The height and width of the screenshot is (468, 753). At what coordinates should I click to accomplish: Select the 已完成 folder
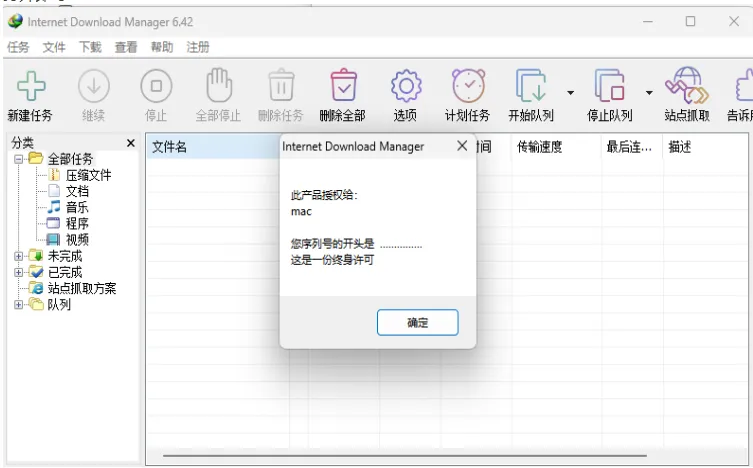point(65,272)
